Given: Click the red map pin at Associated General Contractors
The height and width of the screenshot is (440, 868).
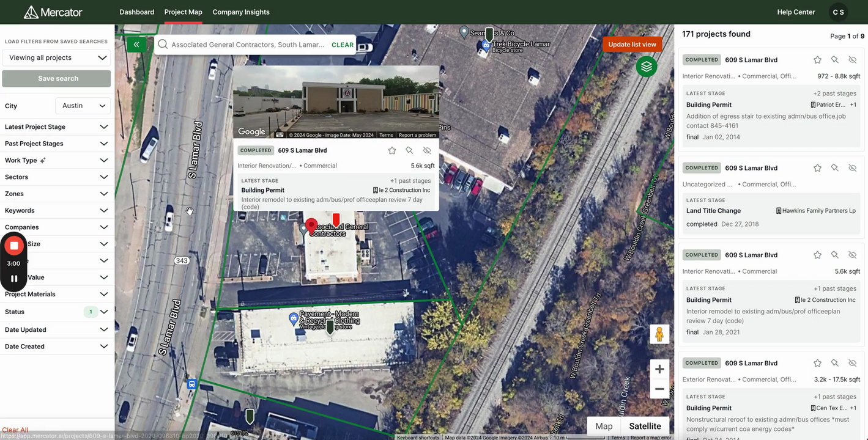Looking at the screenshot, I should [311, 226].
